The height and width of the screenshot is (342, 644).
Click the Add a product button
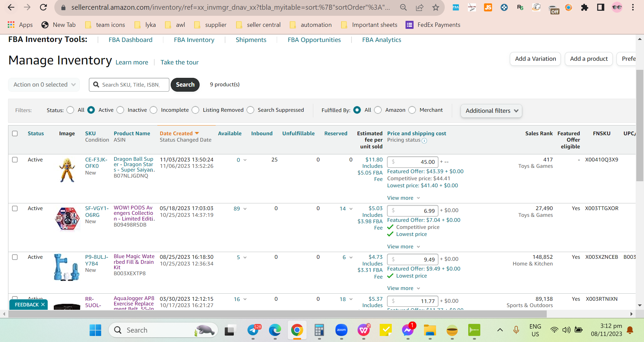pyautogui.click(x=589, y=59)
